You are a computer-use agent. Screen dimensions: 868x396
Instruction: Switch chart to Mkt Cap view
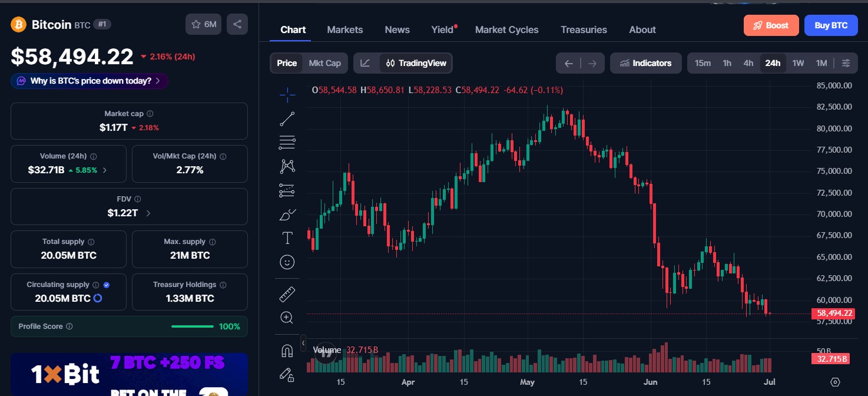324,63
